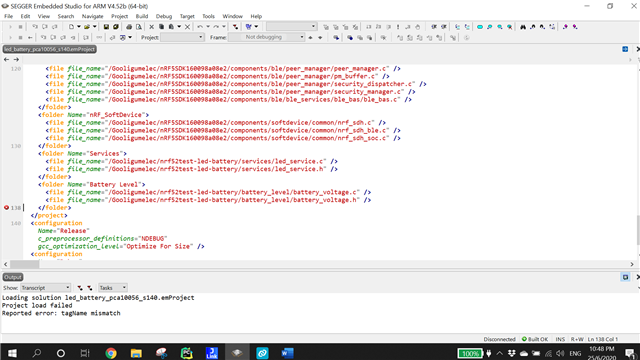Open J-Link from the taskbar
640x360 pixels.
point(212,353)
